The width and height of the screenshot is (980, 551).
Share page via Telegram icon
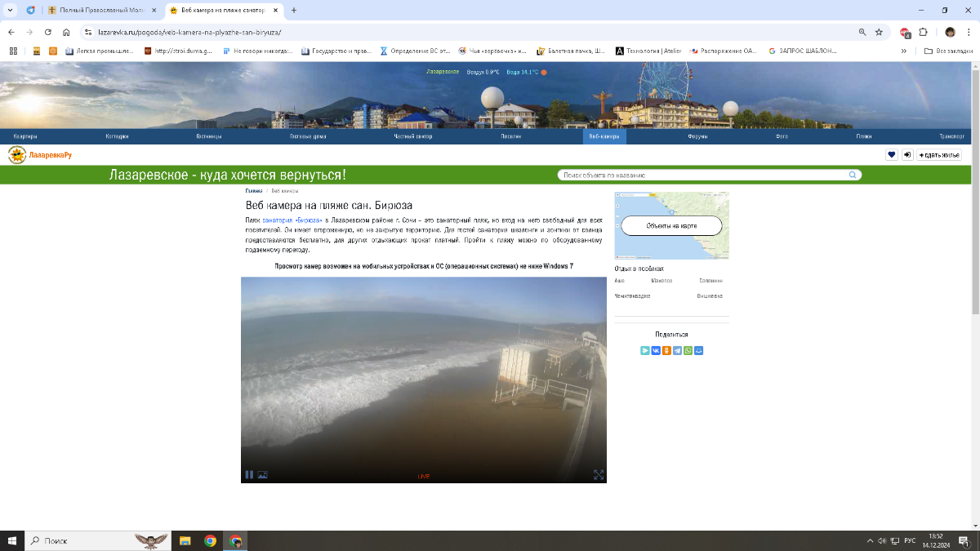click(x=677, y=350)
